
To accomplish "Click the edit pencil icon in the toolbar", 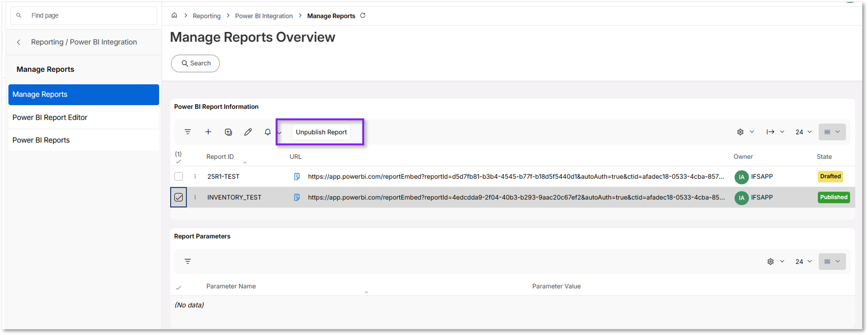I will coord(248,132).
